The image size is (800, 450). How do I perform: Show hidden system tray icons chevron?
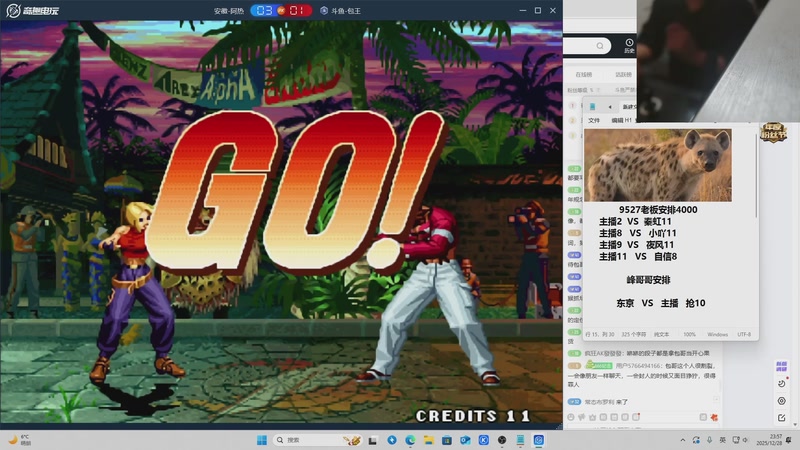click(683, 440)
